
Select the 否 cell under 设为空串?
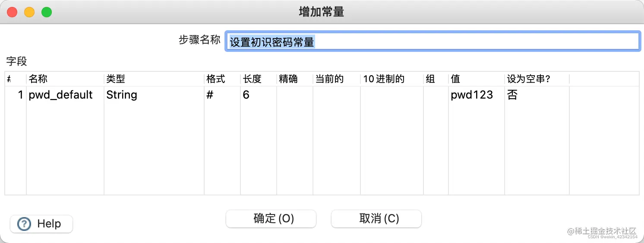537,95
